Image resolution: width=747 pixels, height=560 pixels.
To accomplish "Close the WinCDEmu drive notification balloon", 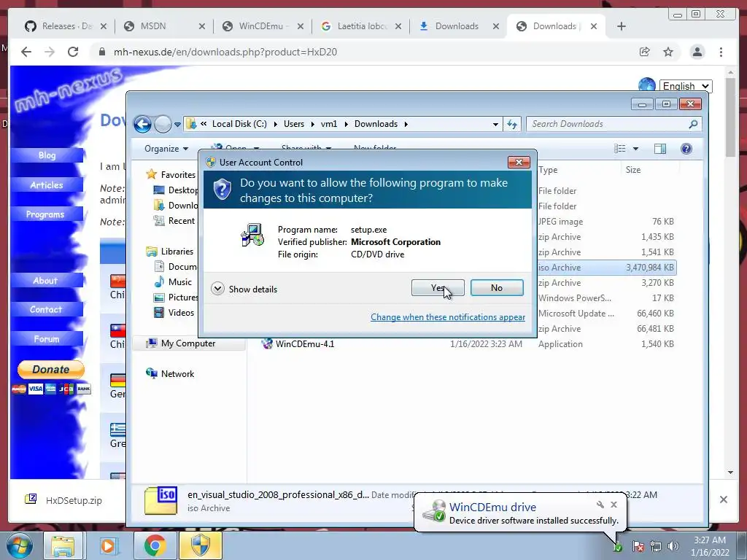I will point(614,505).
